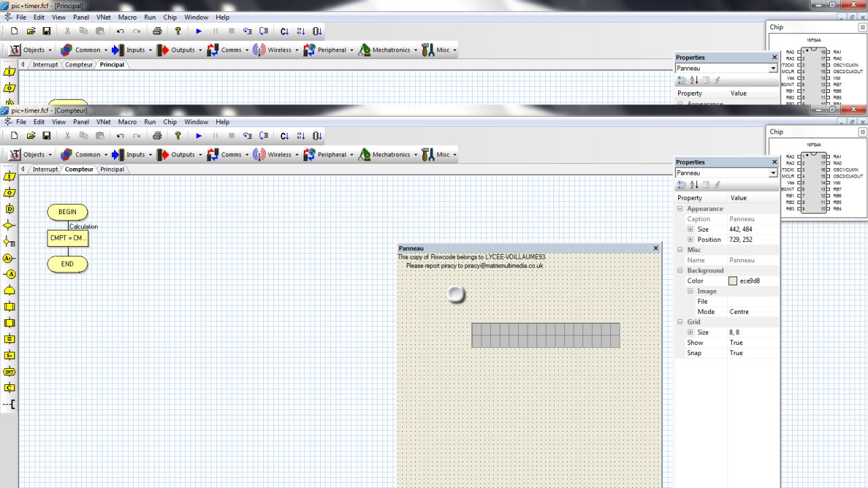Image resolution: width=868 pixels, height=488 pixels.
Task: Click Compile to C icon in Compteur window
Action: (x=285, y=136)
